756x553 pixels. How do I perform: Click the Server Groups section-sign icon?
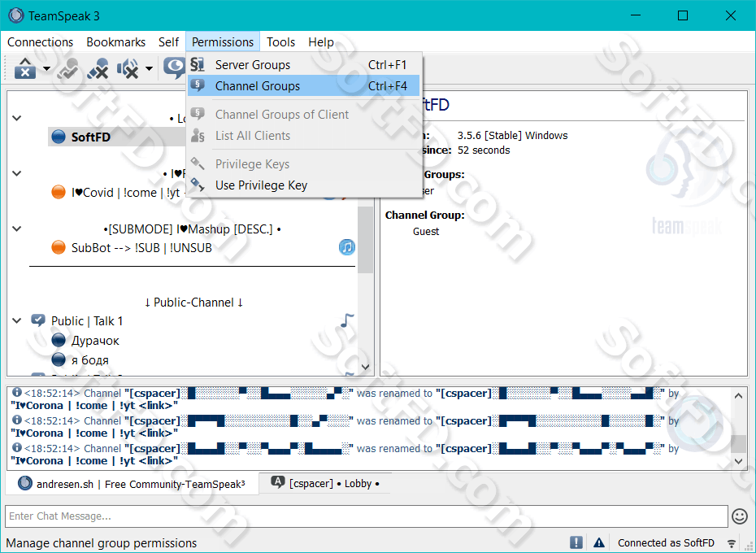[198, 64]
